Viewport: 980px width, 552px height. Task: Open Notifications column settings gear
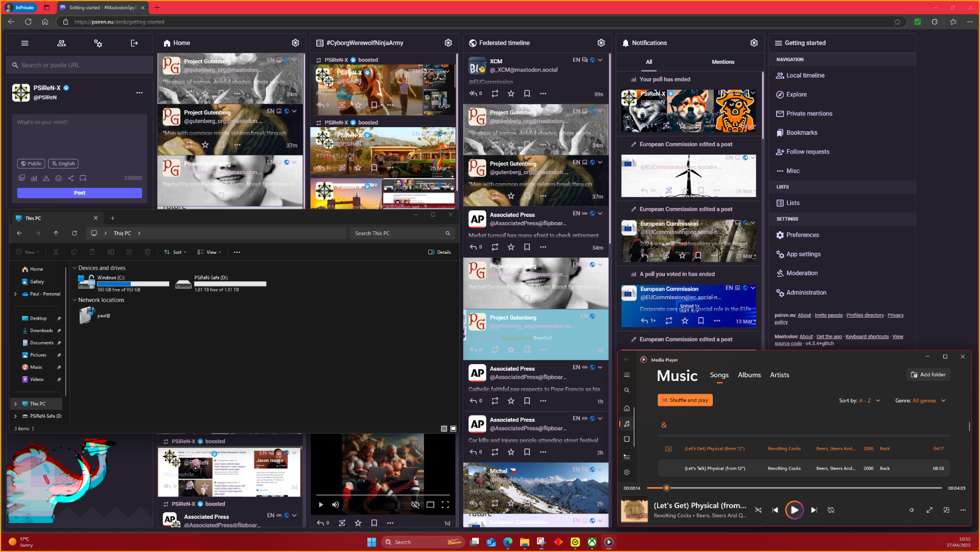754,43
